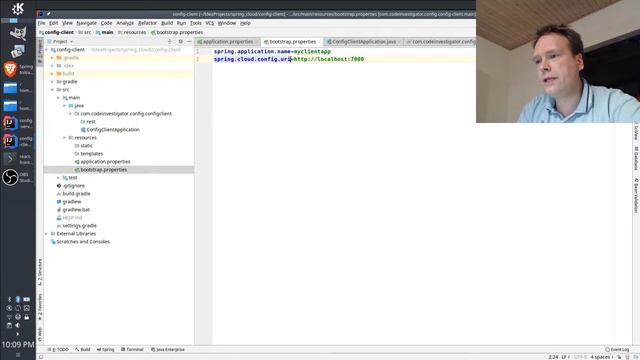Click the resources breadcrumb in navigation bar
The image size is (640, 360).
[132, 32]
